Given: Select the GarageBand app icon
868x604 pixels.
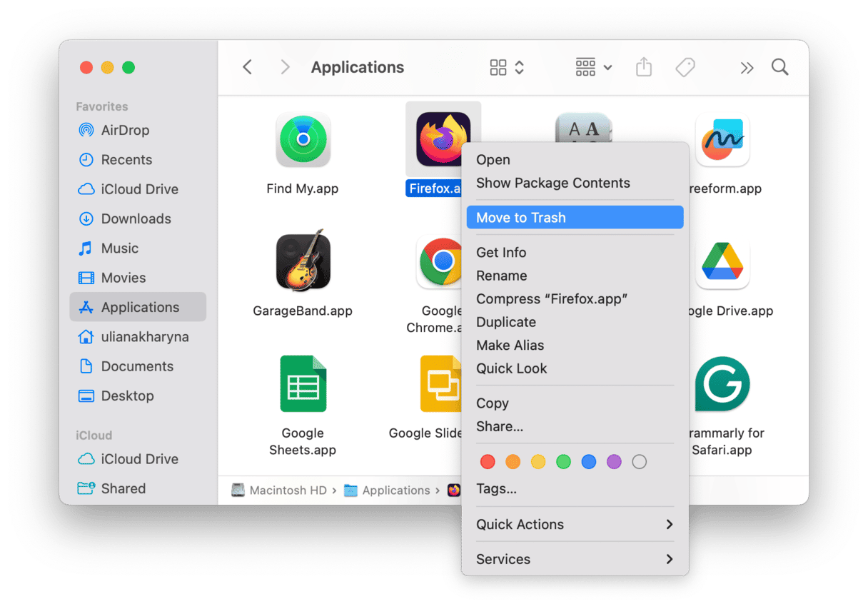Looking at the screenshot, I should (303, 261).
